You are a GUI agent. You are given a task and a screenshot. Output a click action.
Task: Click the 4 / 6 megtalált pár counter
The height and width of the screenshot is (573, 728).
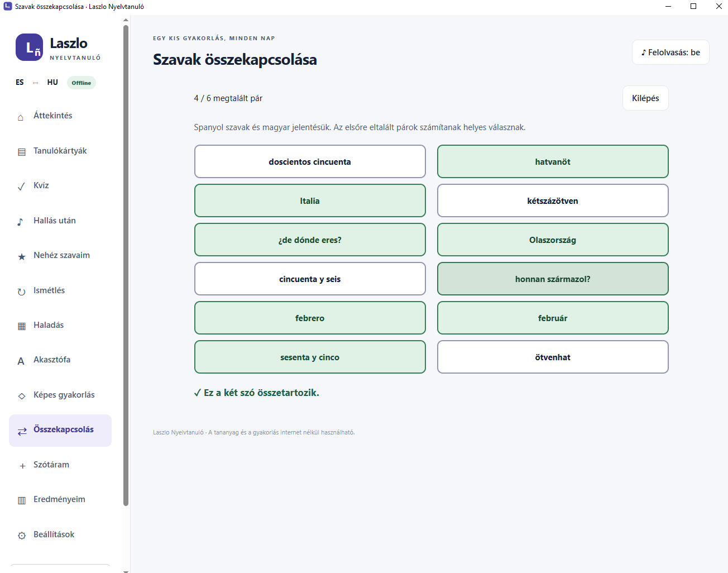228,98
